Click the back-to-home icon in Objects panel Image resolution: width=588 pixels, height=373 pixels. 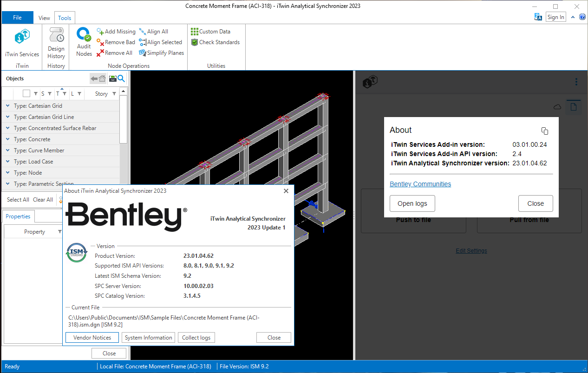coord(98,79)
